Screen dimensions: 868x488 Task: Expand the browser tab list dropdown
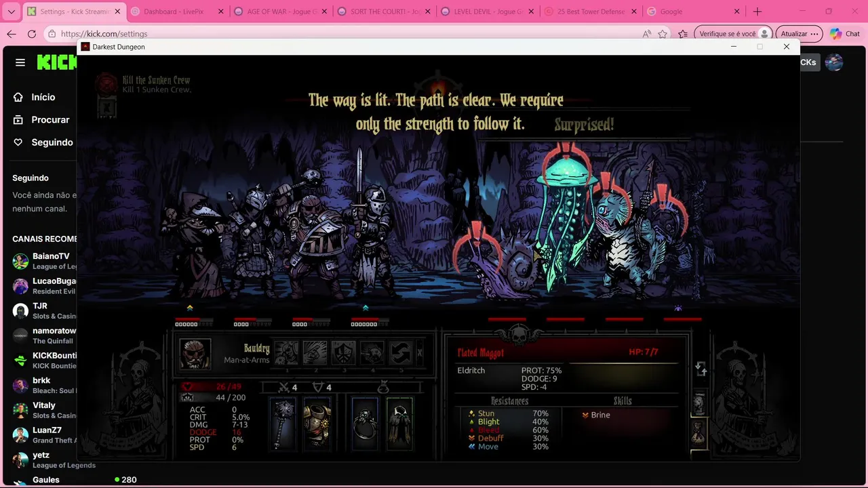pyautogui.click(x=12, y=12)
